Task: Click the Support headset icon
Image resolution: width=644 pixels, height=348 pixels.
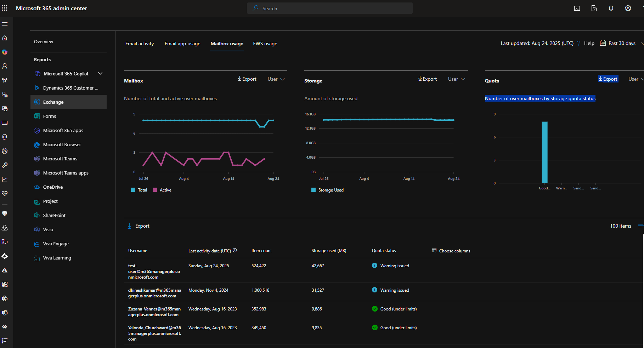Action: [5, 137]
